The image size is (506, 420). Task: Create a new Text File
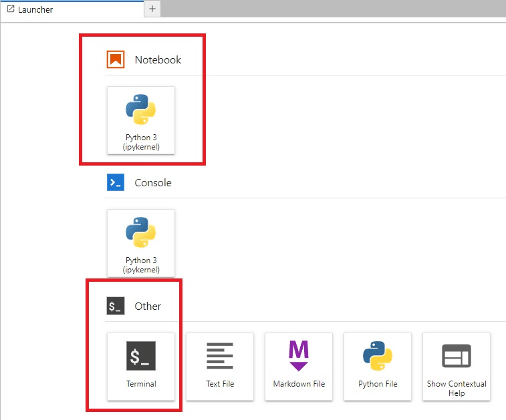click(x=220, y=367)
